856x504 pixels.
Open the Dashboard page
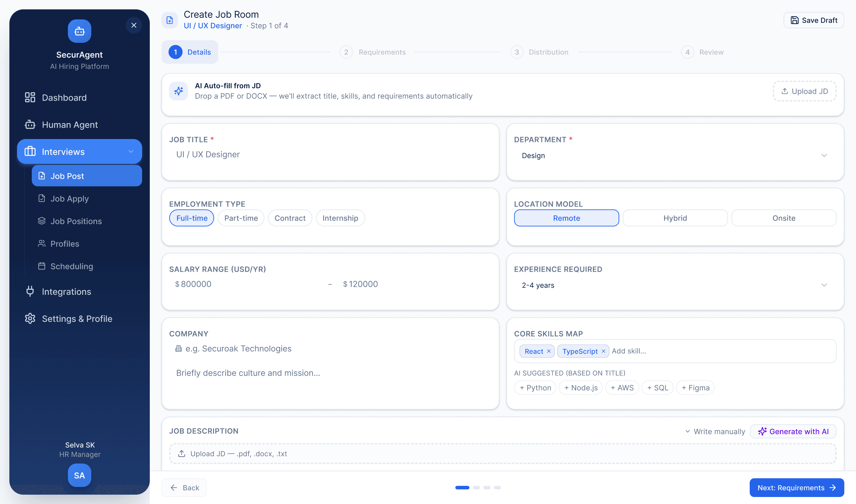click(80, 98)
